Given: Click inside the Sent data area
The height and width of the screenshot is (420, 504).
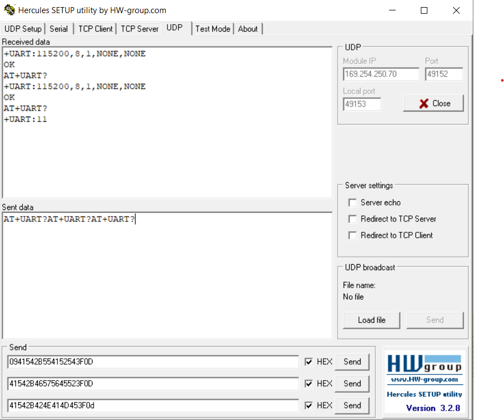Looking at the screenshot, I should (x=164, y=273).
